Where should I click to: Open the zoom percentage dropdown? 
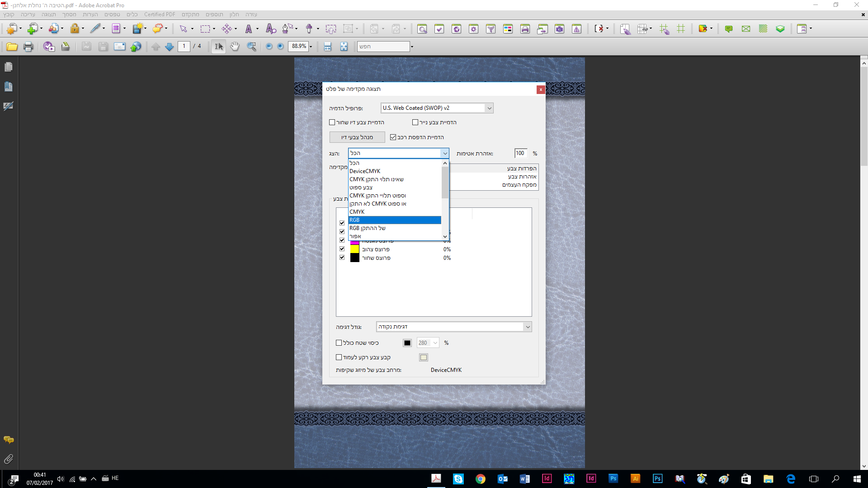click(311, 47)
